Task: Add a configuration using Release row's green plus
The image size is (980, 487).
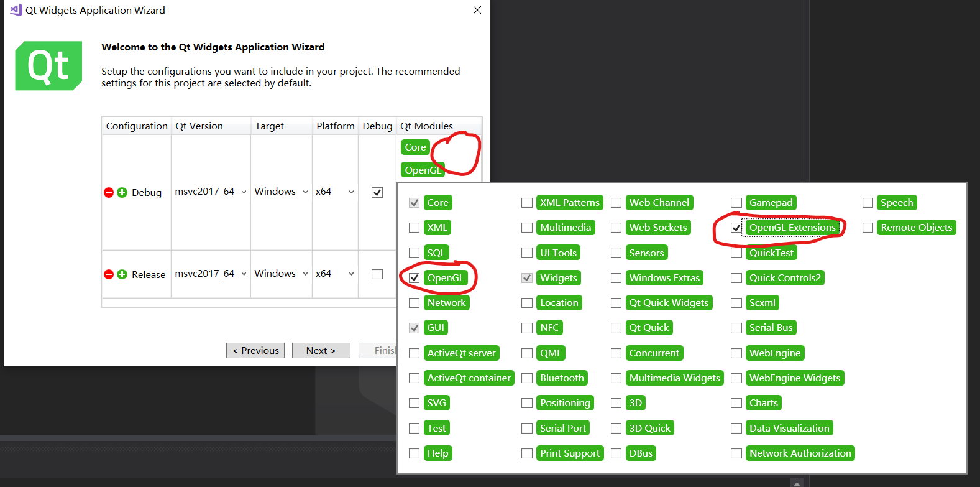Action: [x=122, y=274]
